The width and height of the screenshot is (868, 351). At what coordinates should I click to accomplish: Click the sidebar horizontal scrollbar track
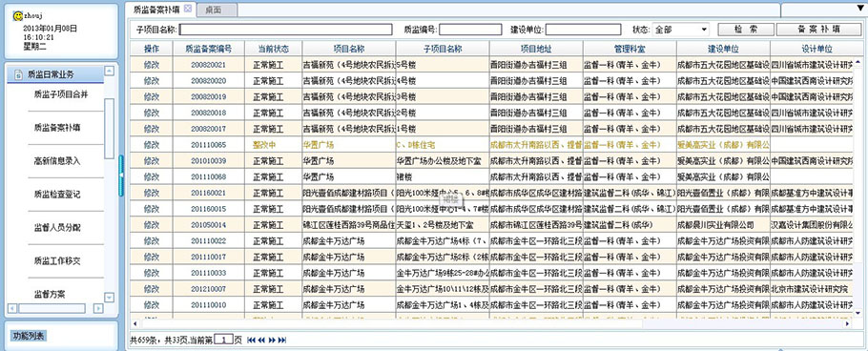click(54, 308)
